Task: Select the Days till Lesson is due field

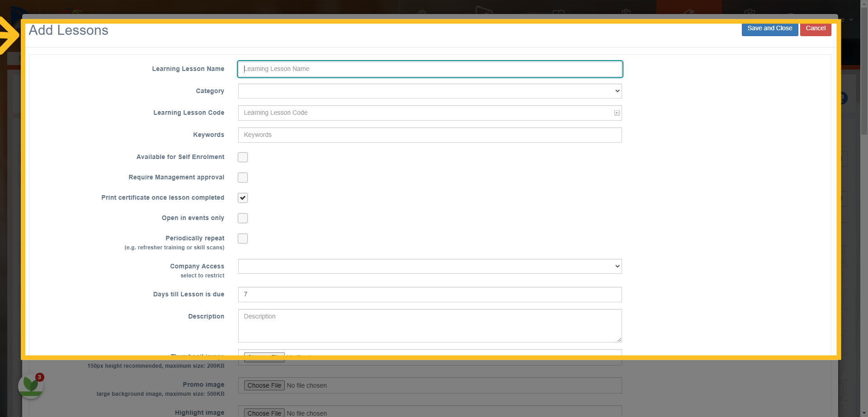Action: [430, 295]
